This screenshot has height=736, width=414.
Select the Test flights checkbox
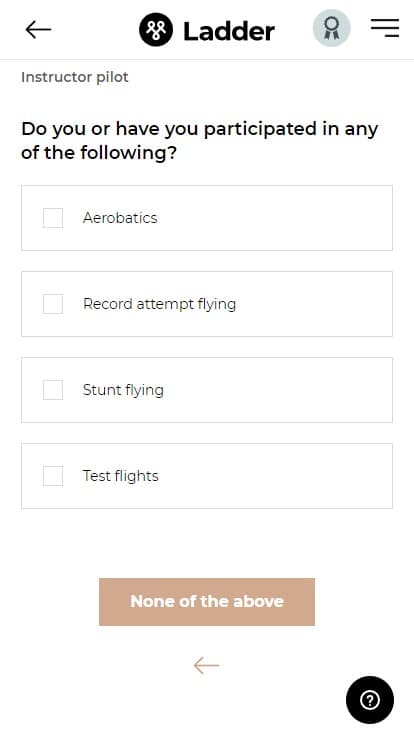click(53, 475)
